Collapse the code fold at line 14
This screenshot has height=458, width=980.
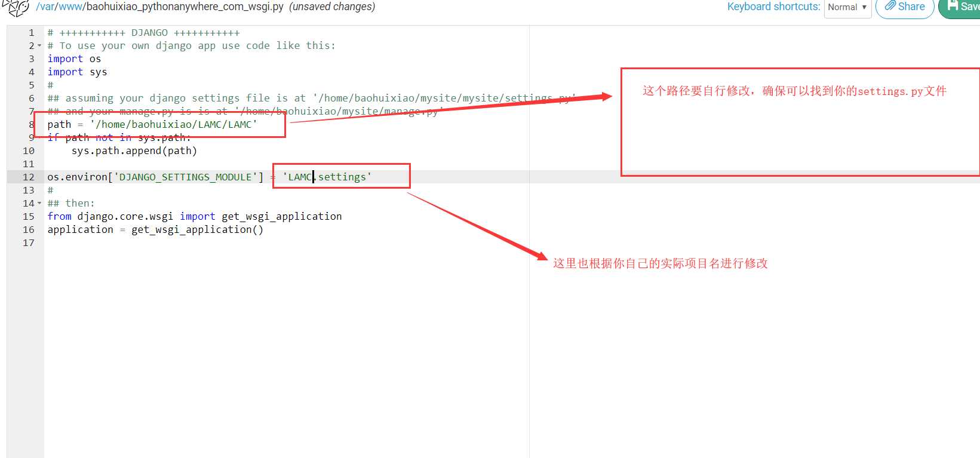pos(39,204)
